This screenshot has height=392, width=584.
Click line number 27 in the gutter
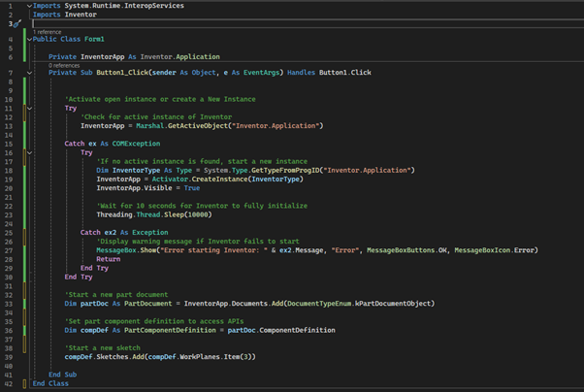(8, 250)
